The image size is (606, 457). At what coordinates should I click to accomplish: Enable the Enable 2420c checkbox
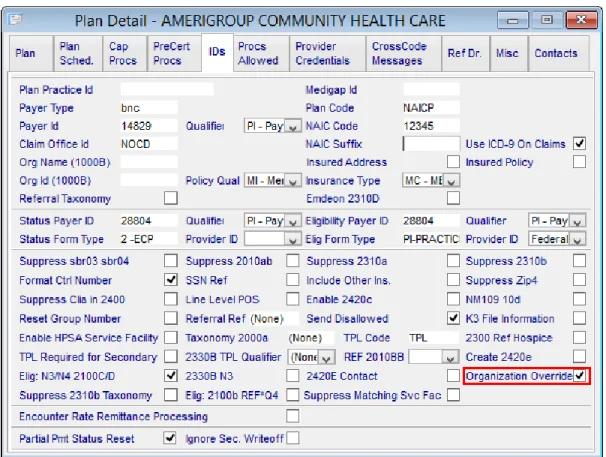click(x=453, y=299)
